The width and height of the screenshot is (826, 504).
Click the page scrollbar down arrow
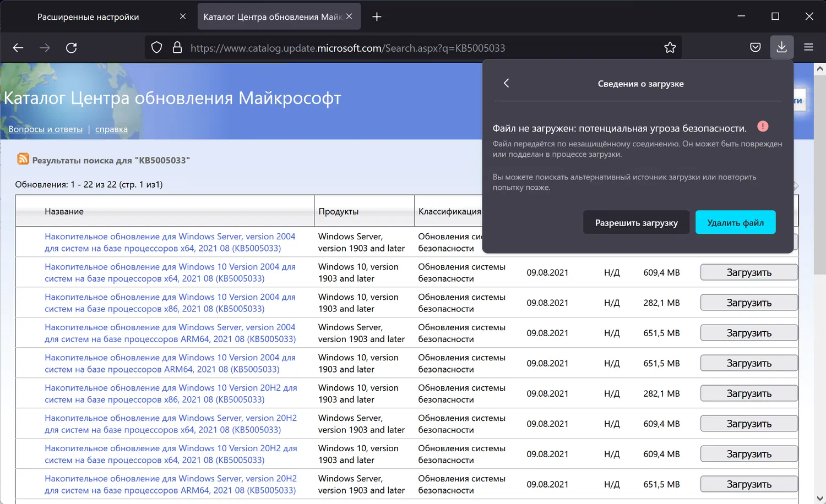[x=820, y=498]
